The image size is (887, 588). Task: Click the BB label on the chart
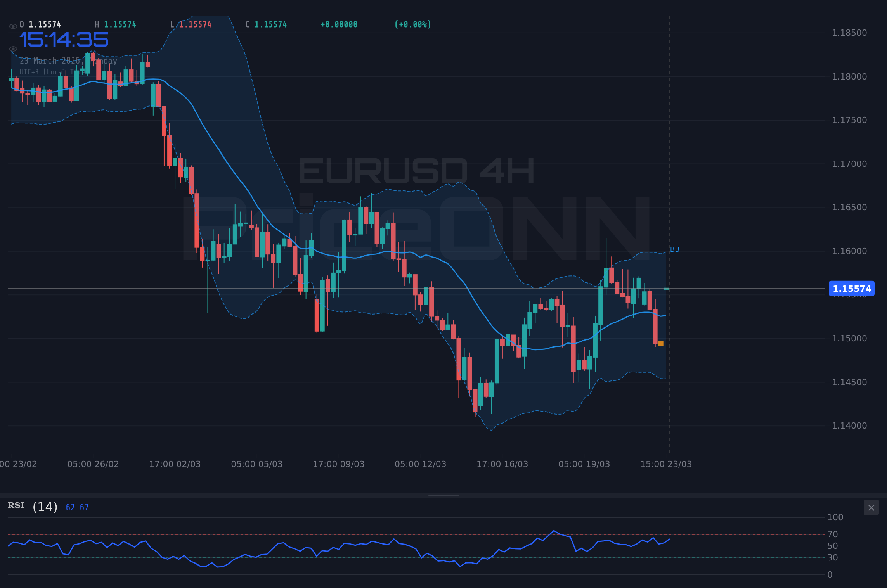pos(675,249)
